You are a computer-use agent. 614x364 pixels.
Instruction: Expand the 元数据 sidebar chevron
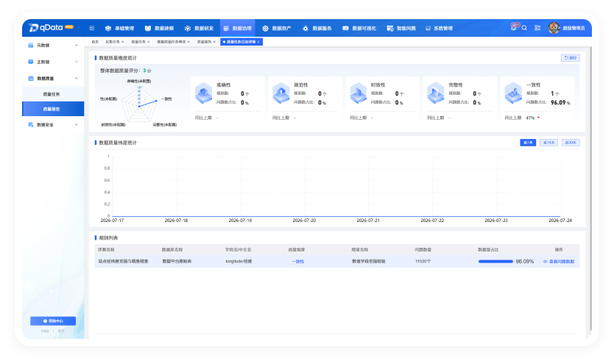(77, 46)
